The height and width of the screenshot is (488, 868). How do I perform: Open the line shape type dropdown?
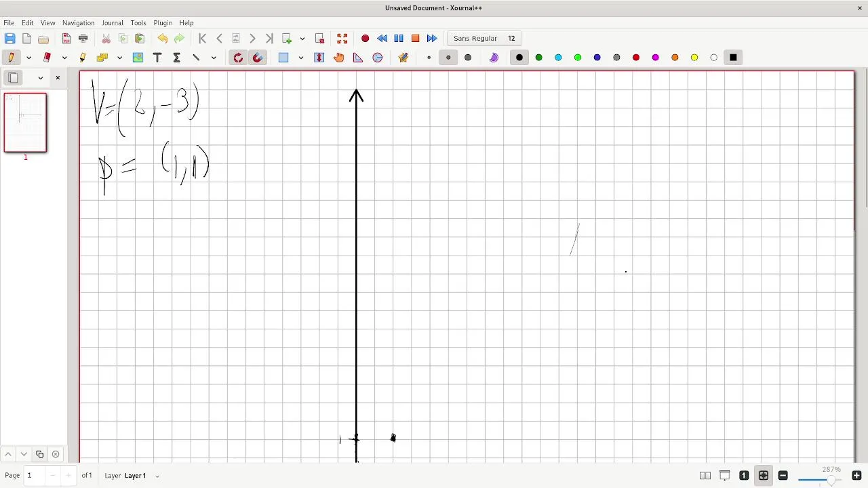point(214,58)
